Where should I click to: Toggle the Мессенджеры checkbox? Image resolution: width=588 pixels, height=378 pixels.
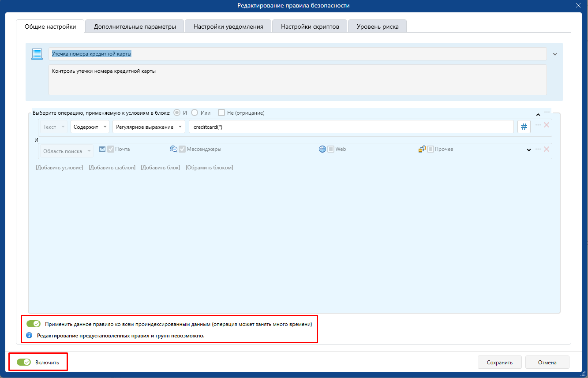pos(182,149)
